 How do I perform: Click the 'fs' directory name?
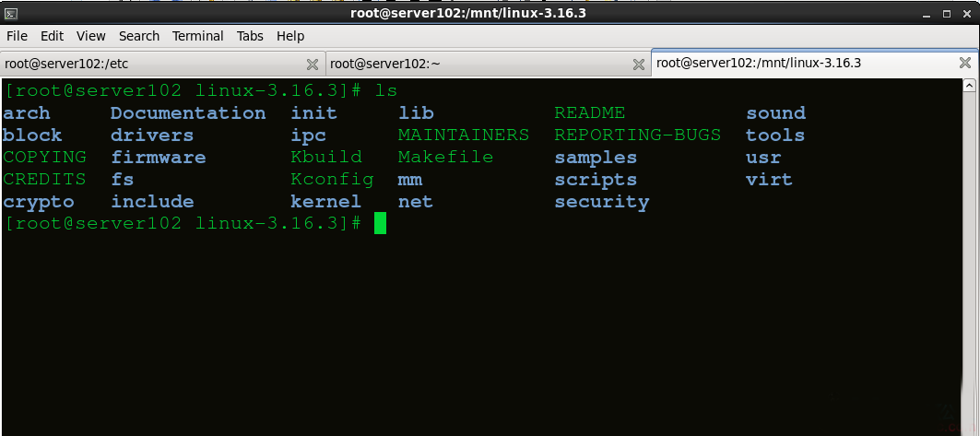coord(122,179)
